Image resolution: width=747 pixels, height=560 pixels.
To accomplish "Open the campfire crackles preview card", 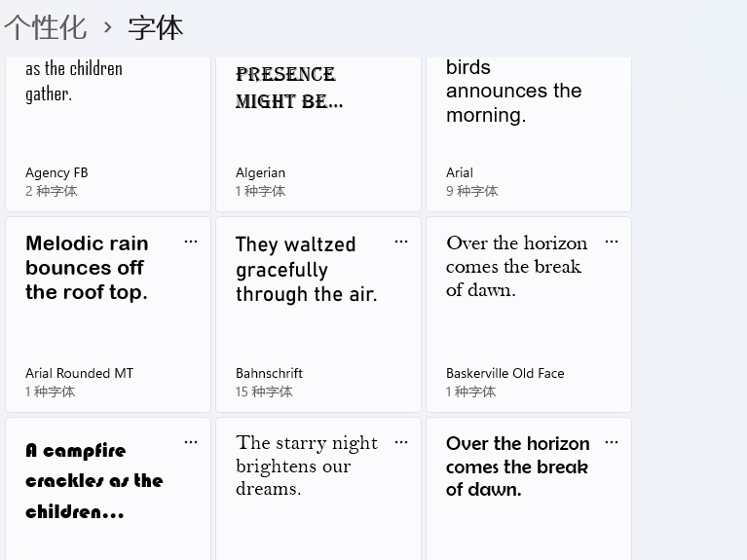I will coord(108,489).
